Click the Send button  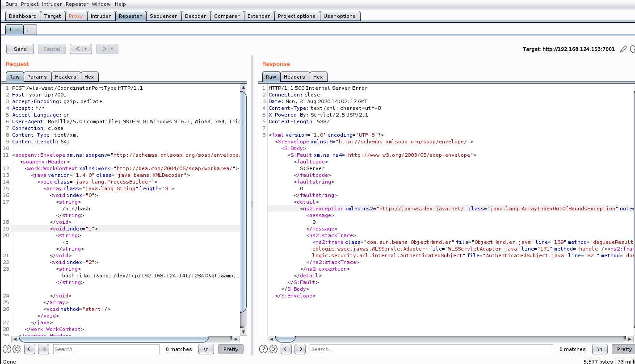[21, 49]
